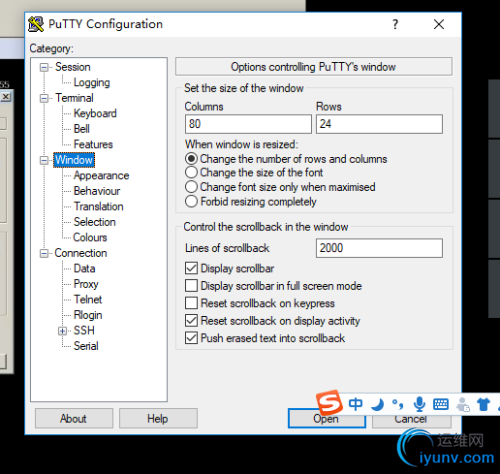This screenshot has height=474, width=500.
Task: Toggle the punctuation mode in the Sogou toolbar
Action: (398, 405)
